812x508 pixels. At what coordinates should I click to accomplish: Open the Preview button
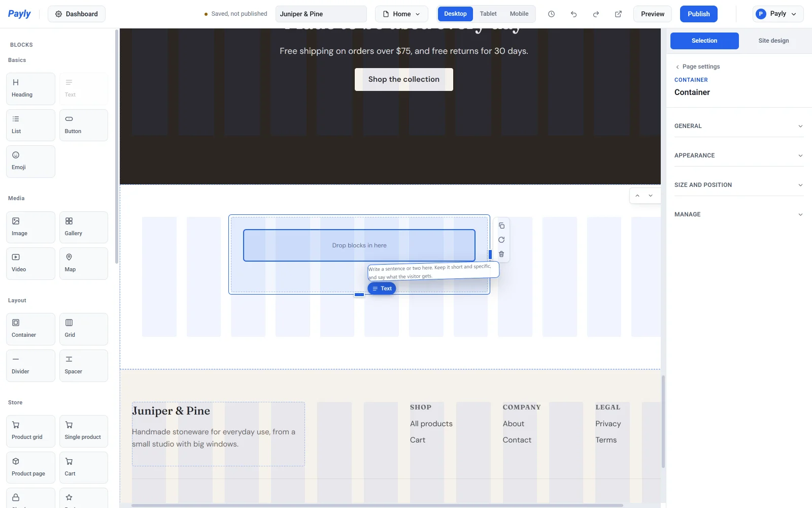[x=653, y=14]
